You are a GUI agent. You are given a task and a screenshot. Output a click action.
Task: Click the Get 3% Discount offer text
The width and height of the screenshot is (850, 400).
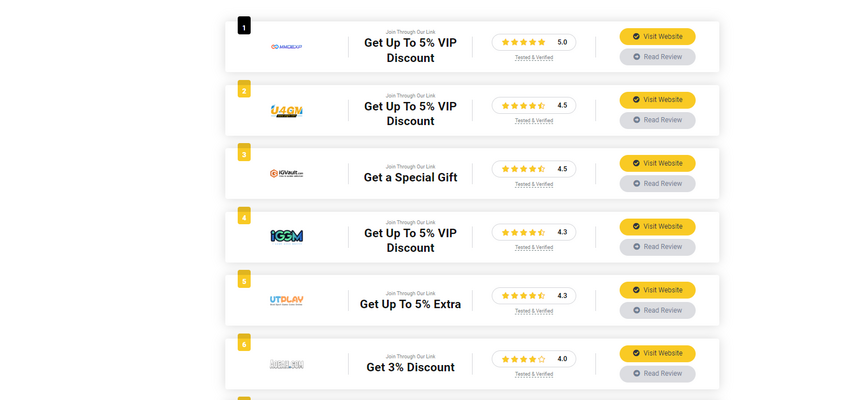410,367
